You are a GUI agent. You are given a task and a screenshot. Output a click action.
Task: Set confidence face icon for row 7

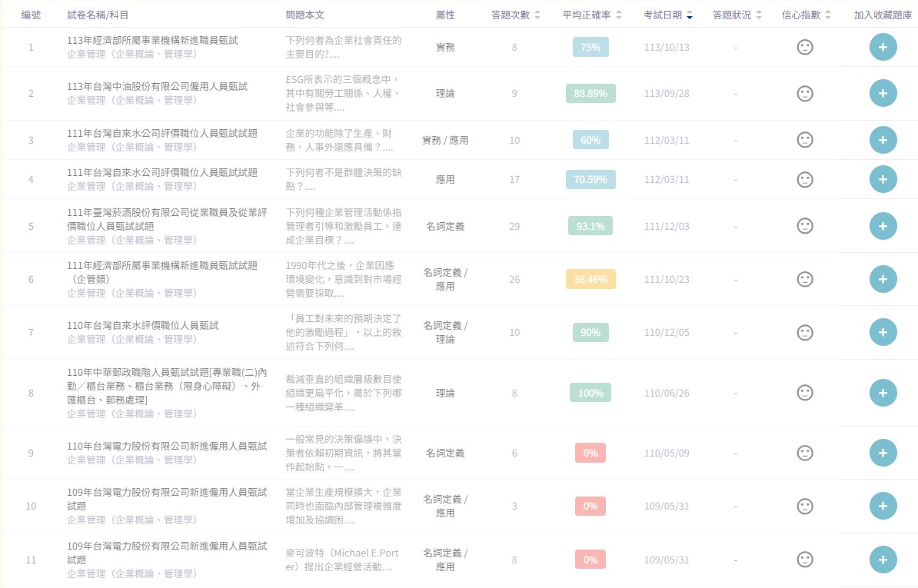(805, 332)
